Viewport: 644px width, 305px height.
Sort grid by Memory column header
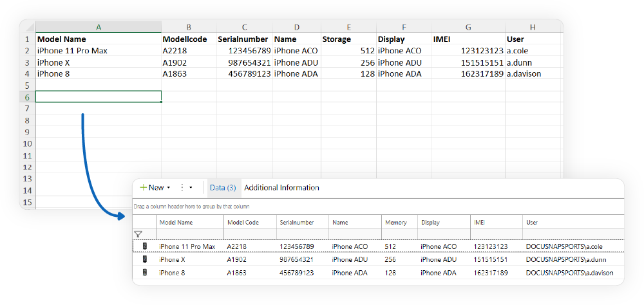pos(400,223)
